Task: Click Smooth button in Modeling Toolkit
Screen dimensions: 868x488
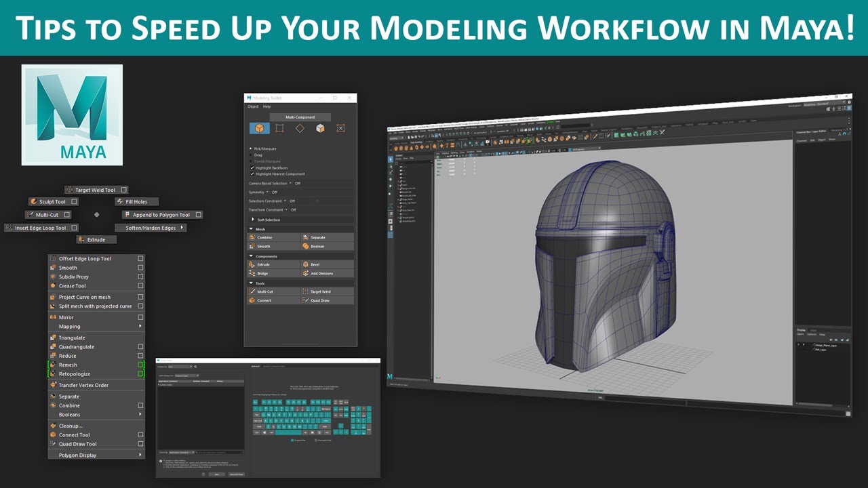Action: click(x=273, y=246)
